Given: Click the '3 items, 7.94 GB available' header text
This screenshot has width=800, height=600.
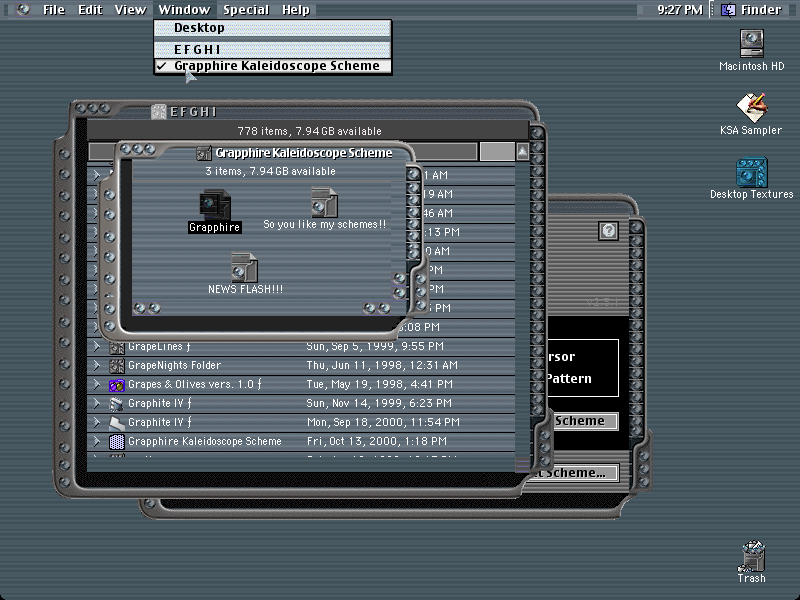Looking at the screenshot, I should point(270,171).
